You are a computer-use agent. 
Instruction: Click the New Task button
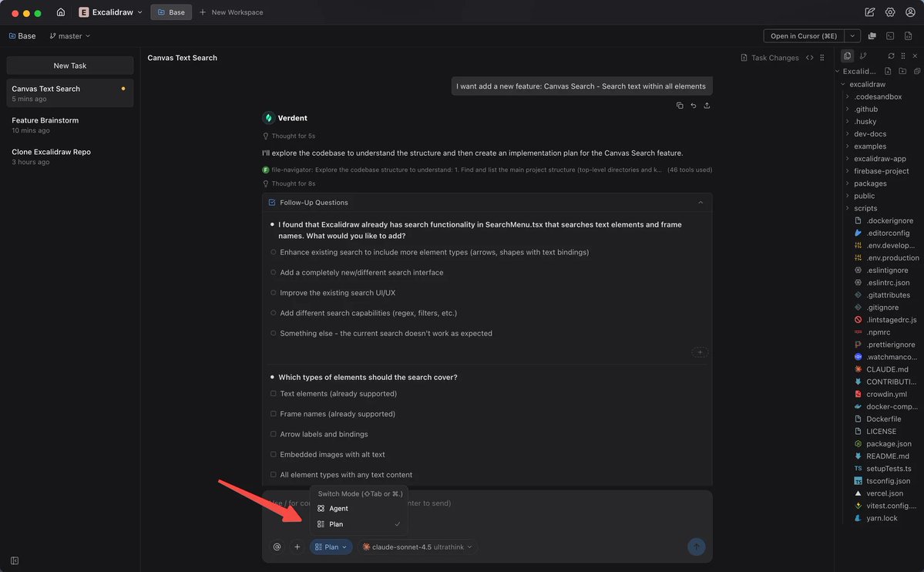[69, 66]
